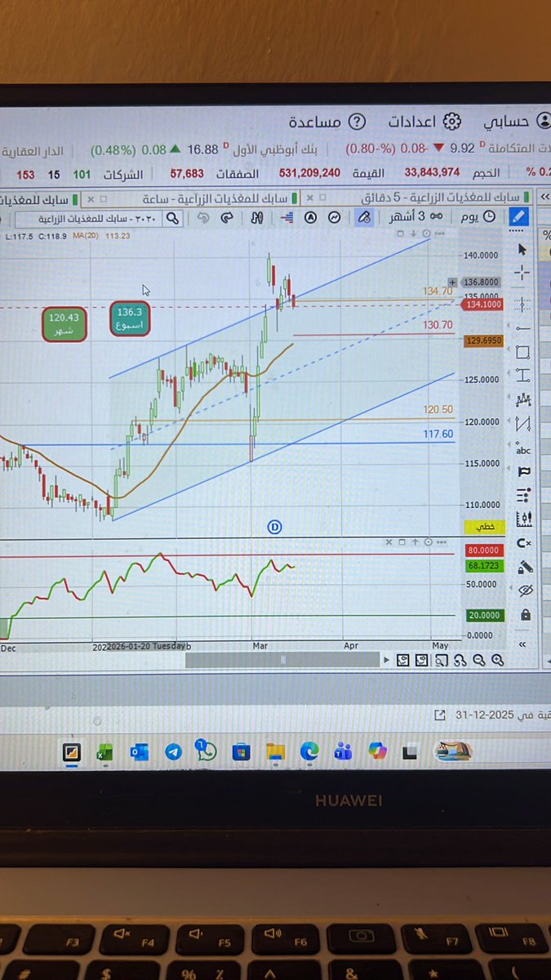This screenshot has width=551, height=980.
Task: Toggle the lock drawing mode pencil icon
Action: (x=524, y=566)
